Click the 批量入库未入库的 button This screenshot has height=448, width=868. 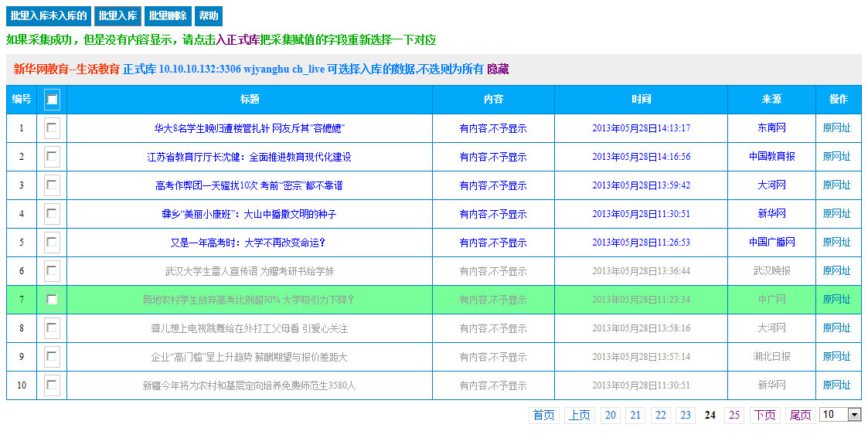[x=48, y=16]
